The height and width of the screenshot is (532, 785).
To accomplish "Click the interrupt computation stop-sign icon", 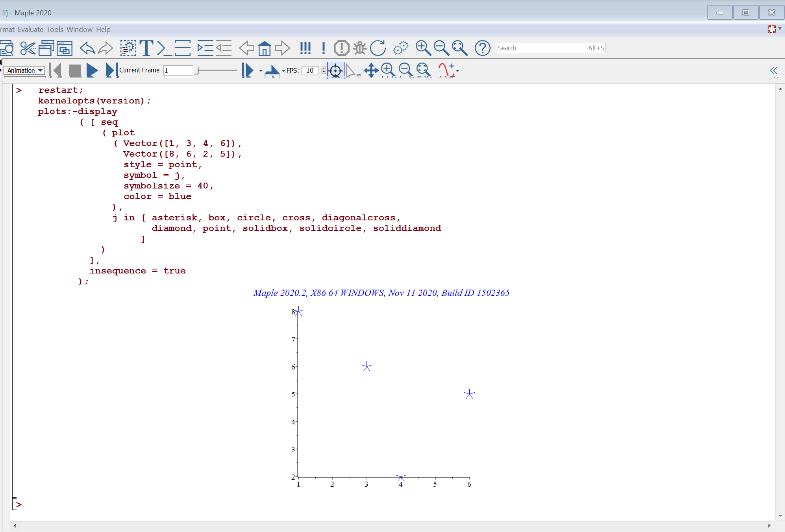I will coord(341,48).
